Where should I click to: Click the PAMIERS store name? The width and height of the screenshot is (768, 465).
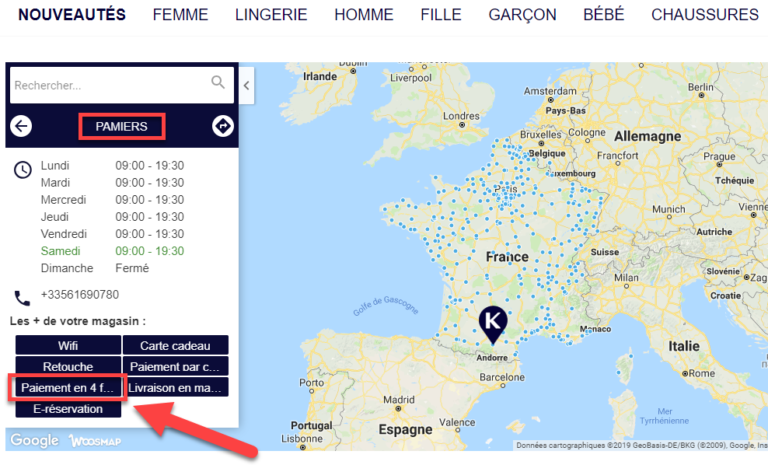point(121,126)
